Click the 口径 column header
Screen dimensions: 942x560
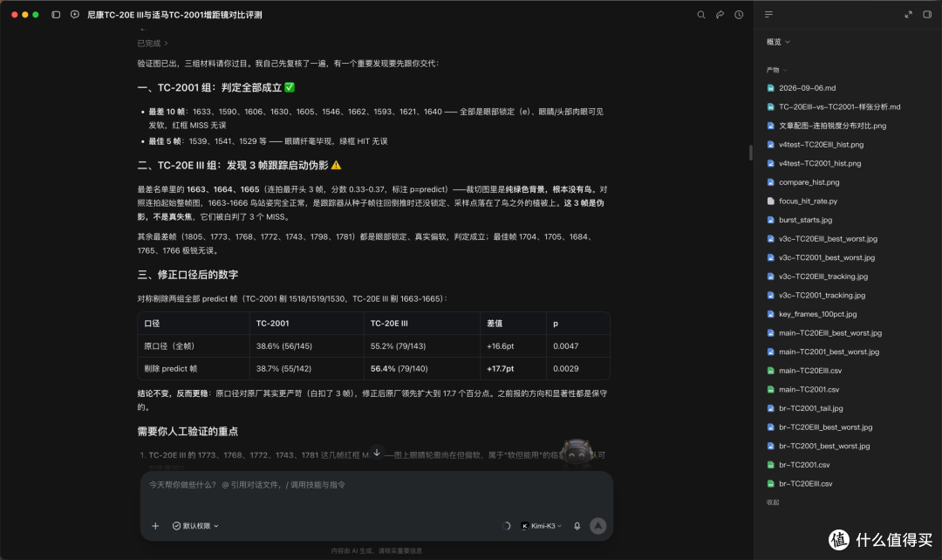[x=152, y=324]
